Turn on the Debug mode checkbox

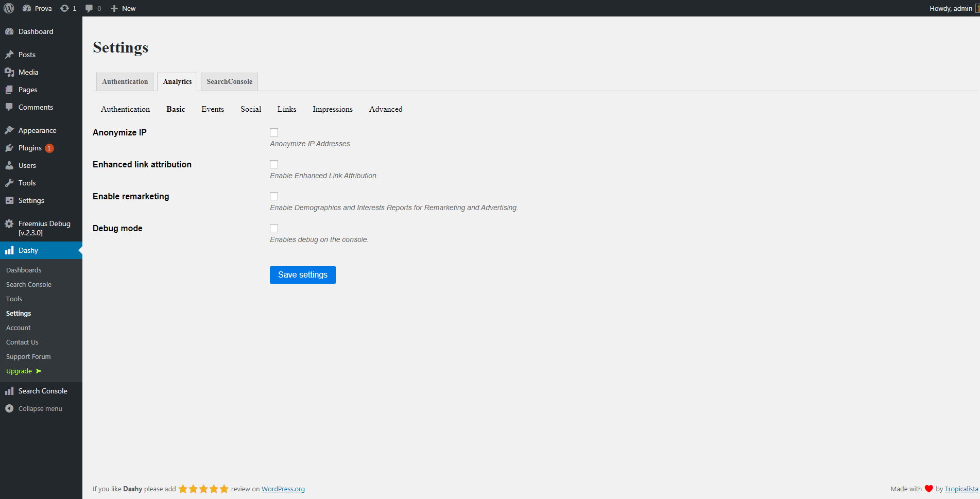point(274,228)
